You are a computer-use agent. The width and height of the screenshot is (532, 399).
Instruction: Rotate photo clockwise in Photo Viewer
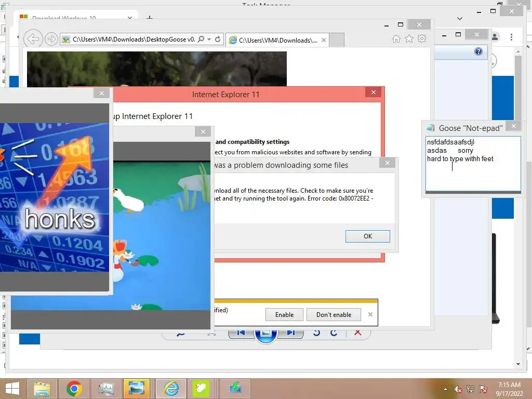point(334,333)
